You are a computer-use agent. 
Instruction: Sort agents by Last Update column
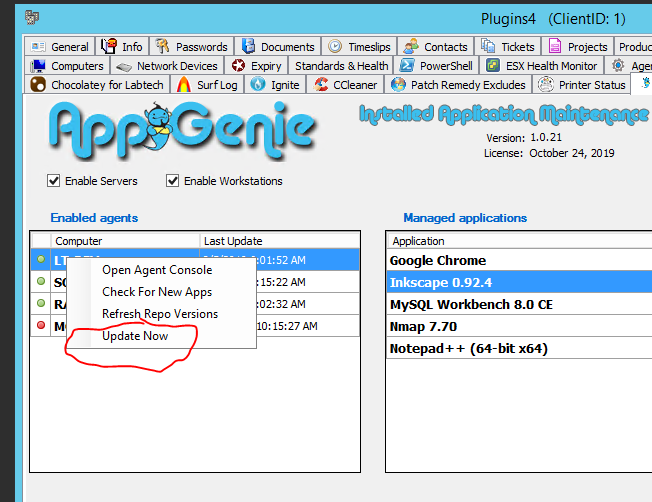(x=280, y=241)
